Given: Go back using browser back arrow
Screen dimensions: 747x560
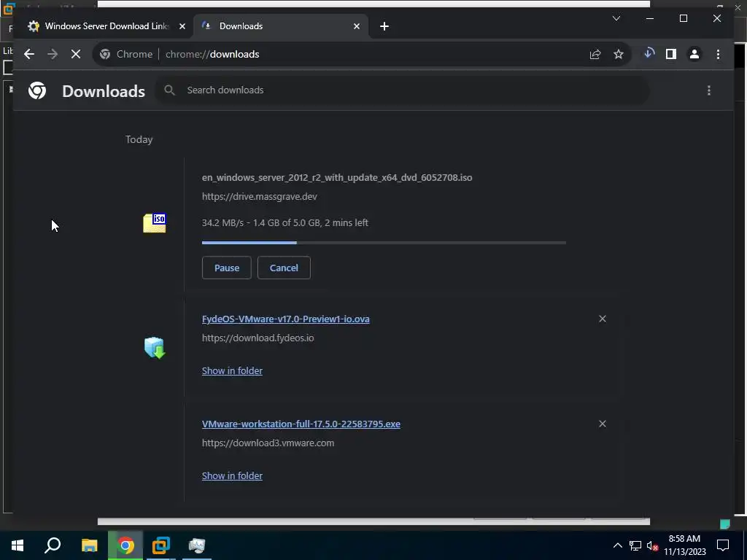Looking at the screenshot, I should [29, 54].
